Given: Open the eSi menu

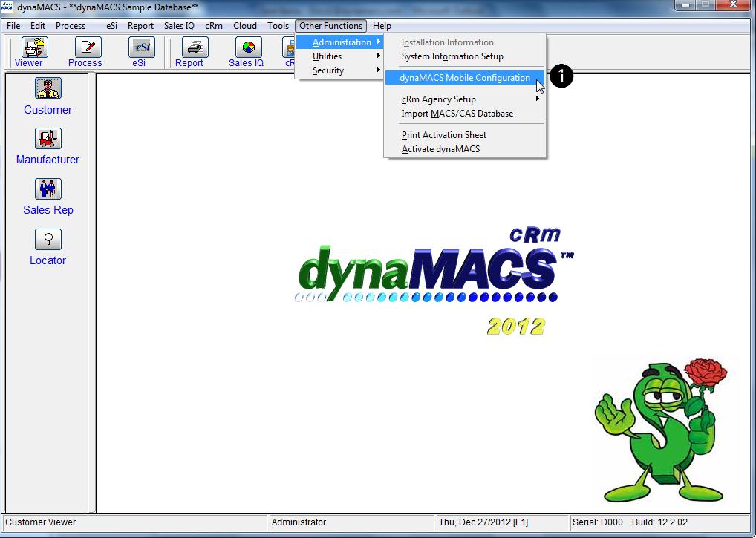Looking at the screenshot, I should (112, 26).
